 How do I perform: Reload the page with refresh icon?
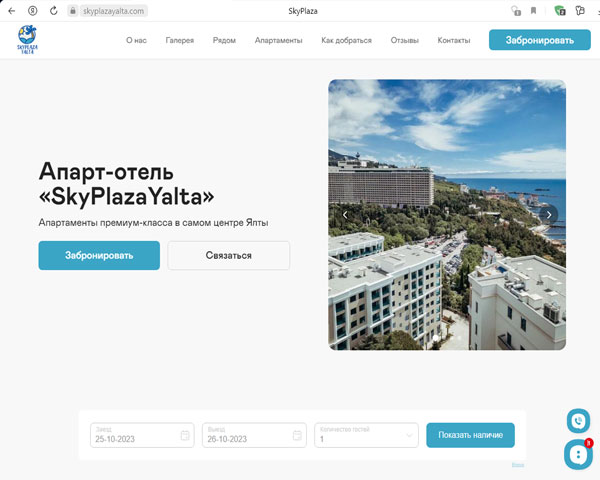(54, 11)
